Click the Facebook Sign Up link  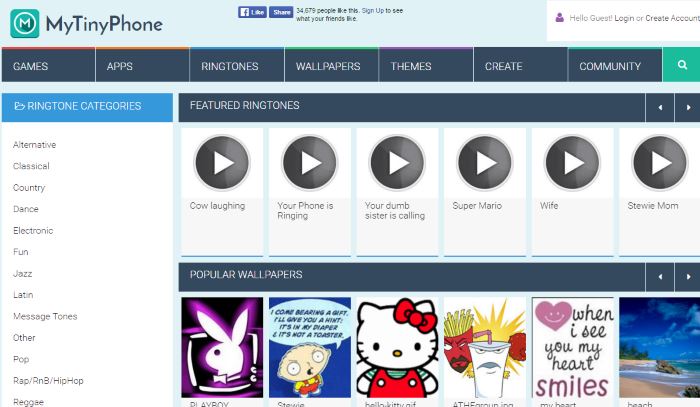coord(375,10)
